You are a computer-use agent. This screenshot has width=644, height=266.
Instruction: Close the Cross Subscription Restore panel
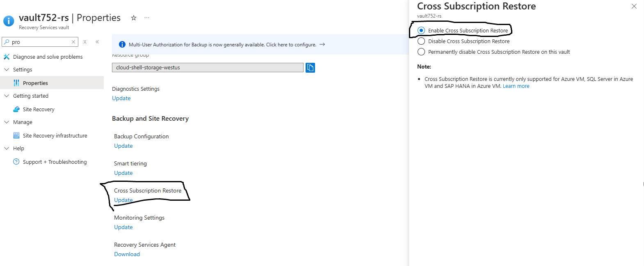click(634, 6)
